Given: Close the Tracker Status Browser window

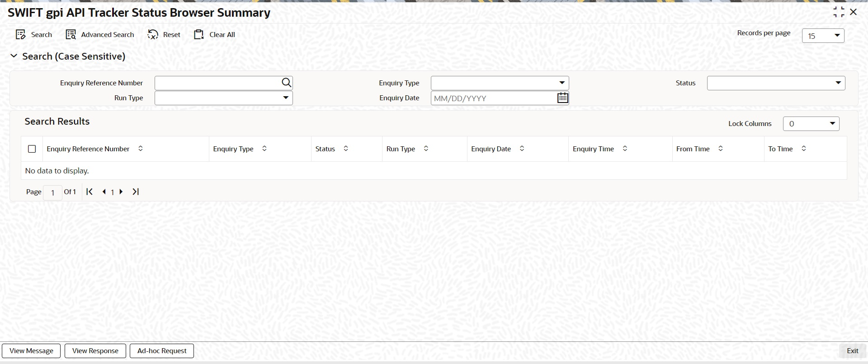Looking at the screenshot, I should tap(854, 12).
